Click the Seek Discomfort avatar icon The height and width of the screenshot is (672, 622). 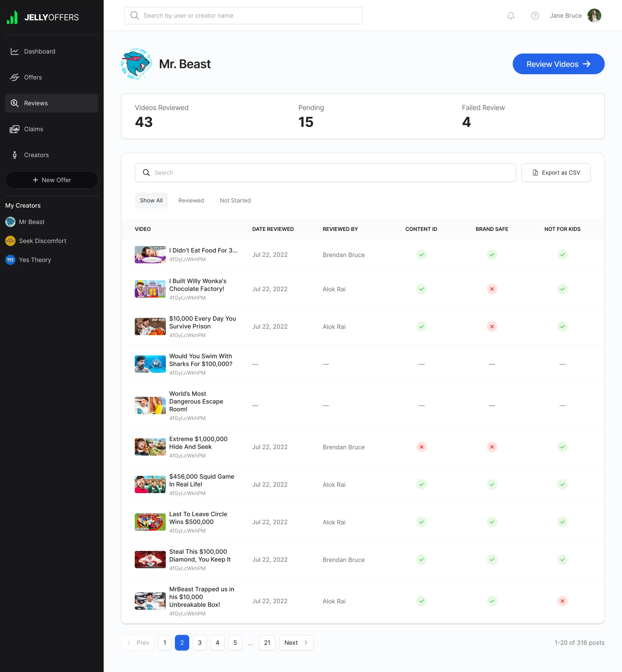10,241
